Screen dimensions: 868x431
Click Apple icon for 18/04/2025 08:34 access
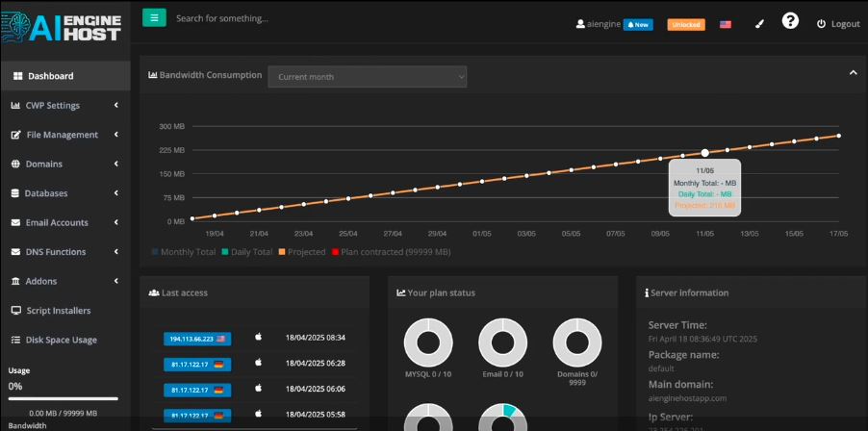258,337
